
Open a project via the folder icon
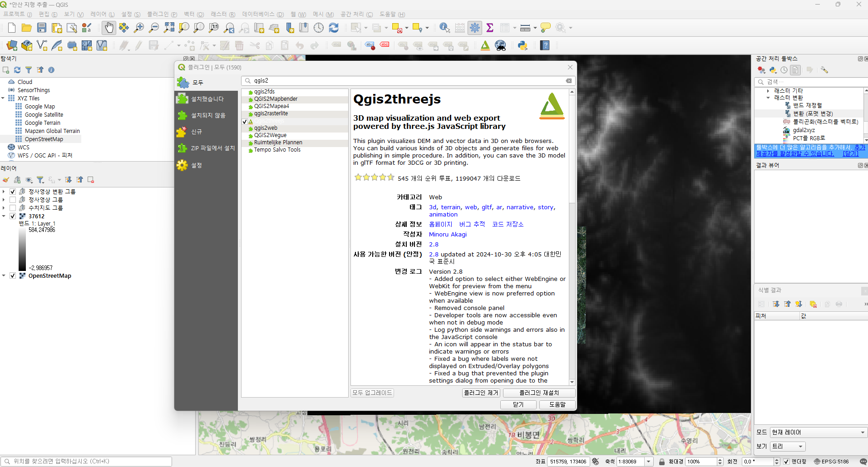[27, 28]
